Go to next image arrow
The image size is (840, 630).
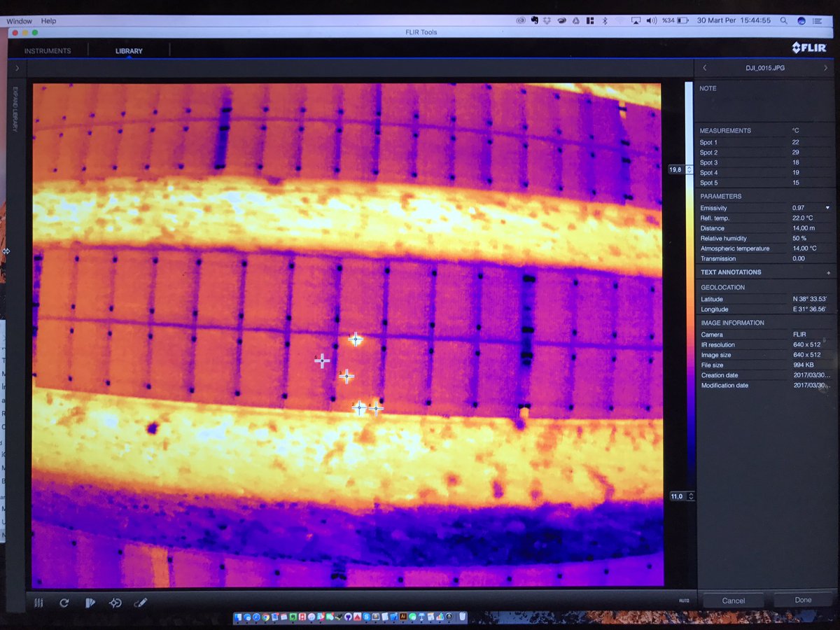coord(825,68)
